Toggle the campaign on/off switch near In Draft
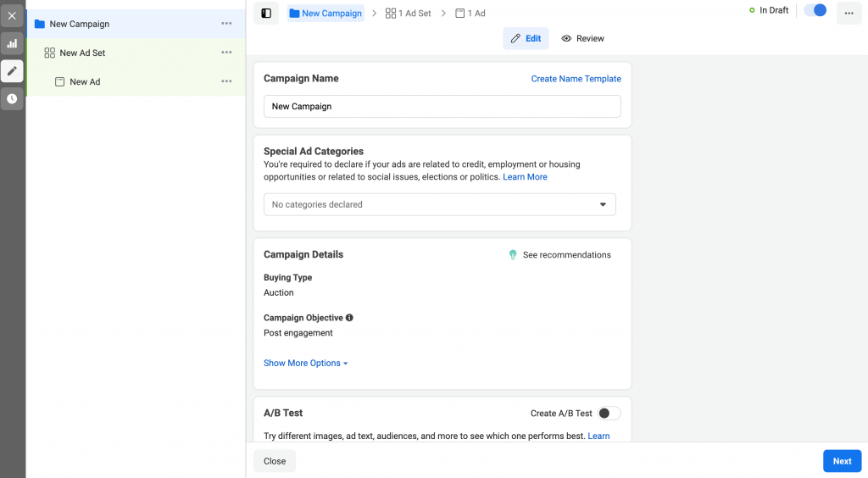868x478 pixels. pyautogui.click(x=815, y=11)
